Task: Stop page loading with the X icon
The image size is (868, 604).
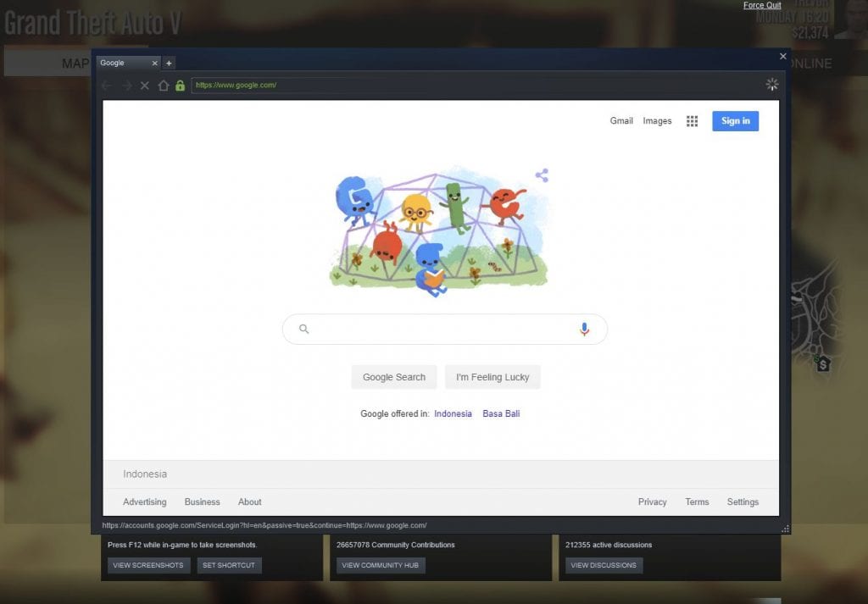Action: 144,86
